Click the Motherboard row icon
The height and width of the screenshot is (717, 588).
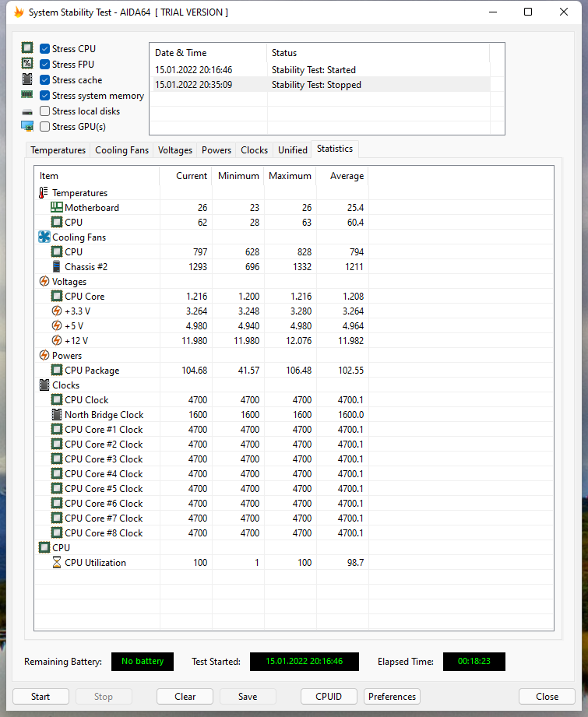[x=57, y=207]
